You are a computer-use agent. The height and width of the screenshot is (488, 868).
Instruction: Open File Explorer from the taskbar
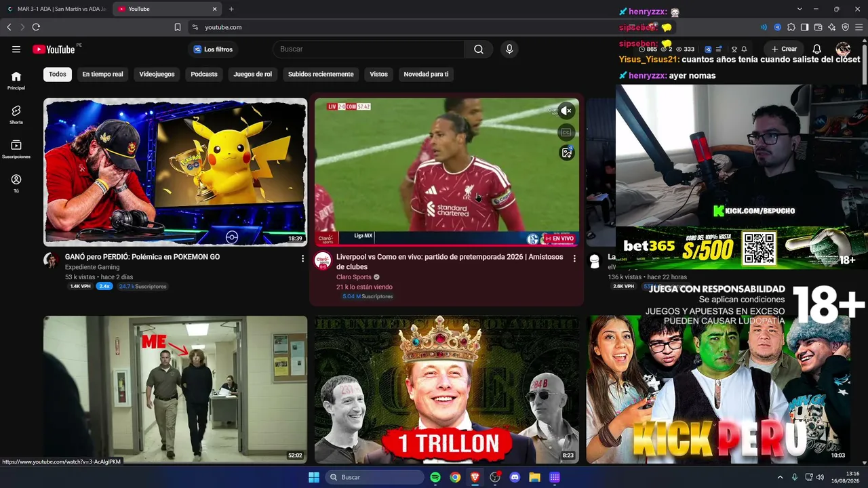tap(534, 477)
